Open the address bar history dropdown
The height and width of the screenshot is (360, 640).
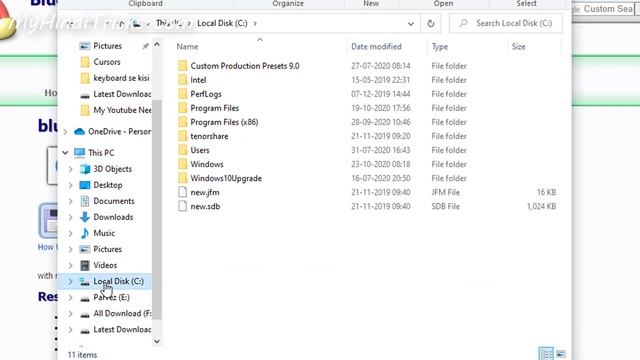(411, 24)
